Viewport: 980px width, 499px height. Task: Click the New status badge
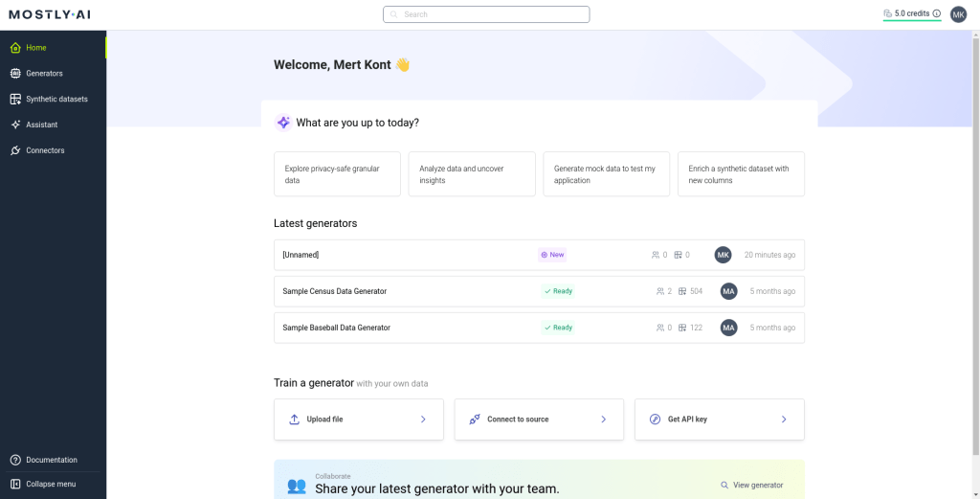point(552,255)
